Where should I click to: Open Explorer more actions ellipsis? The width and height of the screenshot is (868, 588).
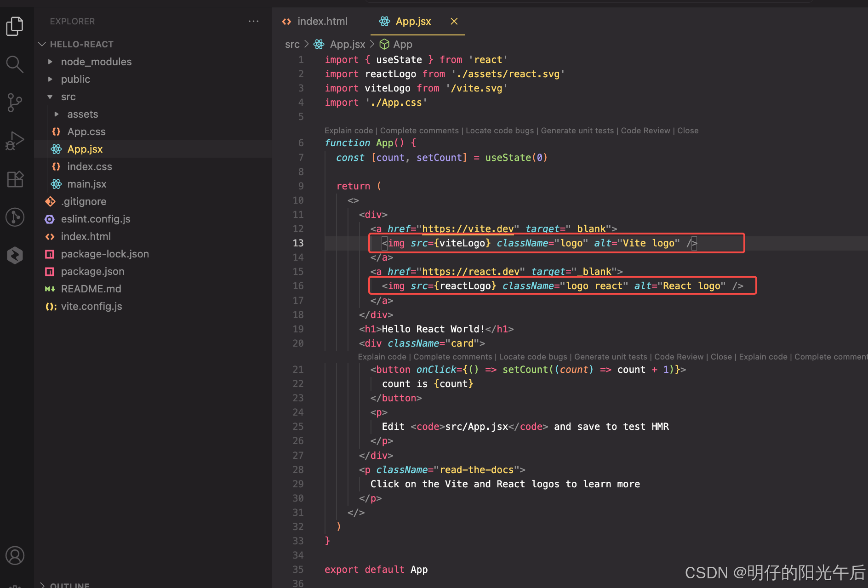coord(253,21)
